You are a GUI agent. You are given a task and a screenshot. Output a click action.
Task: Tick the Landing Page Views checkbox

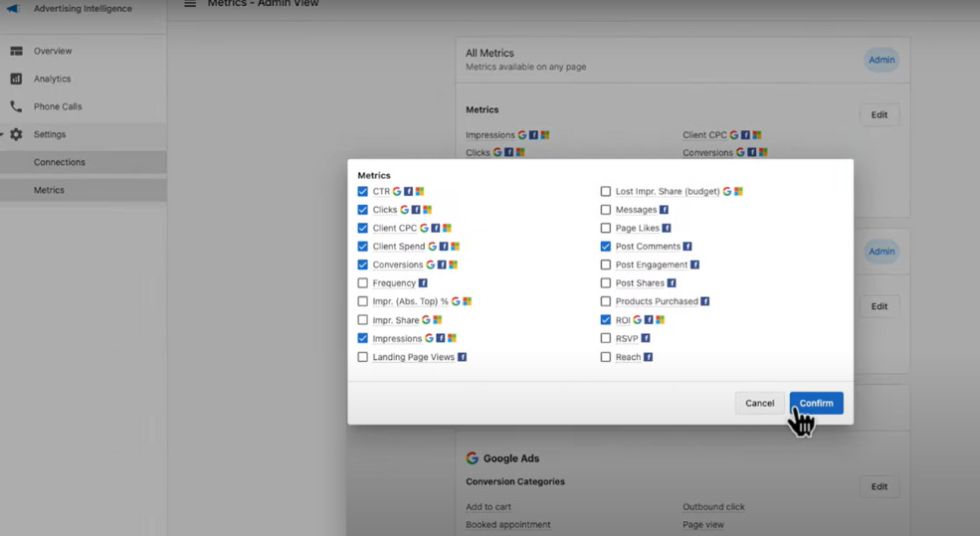pos(363,357)
